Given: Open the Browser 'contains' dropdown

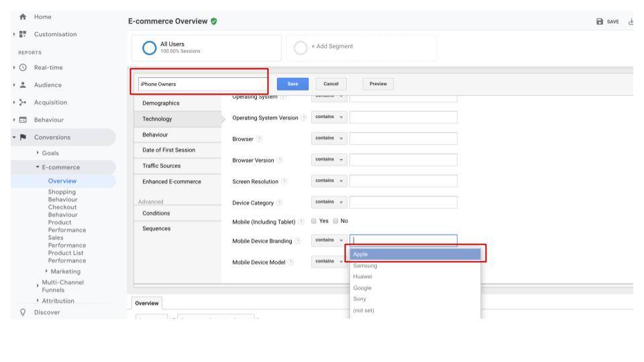Looking at the screenshot, I should coord(329,139).
